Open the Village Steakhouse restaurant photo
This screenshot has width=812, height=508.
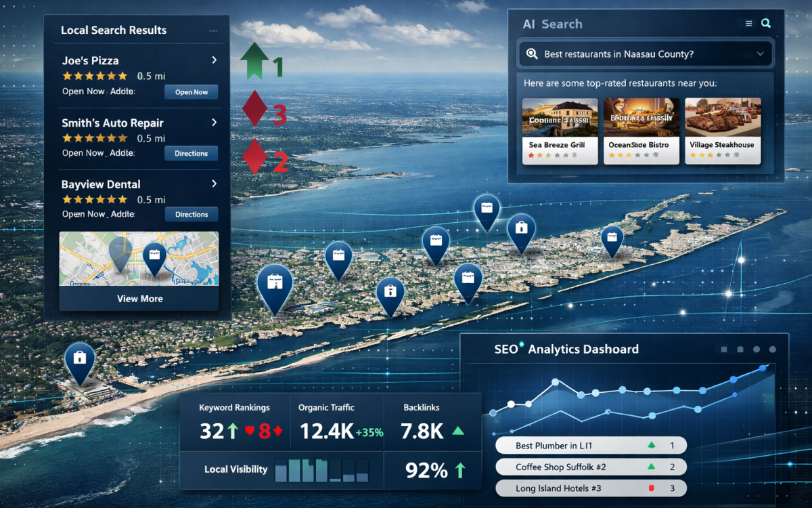coord(723,117)
